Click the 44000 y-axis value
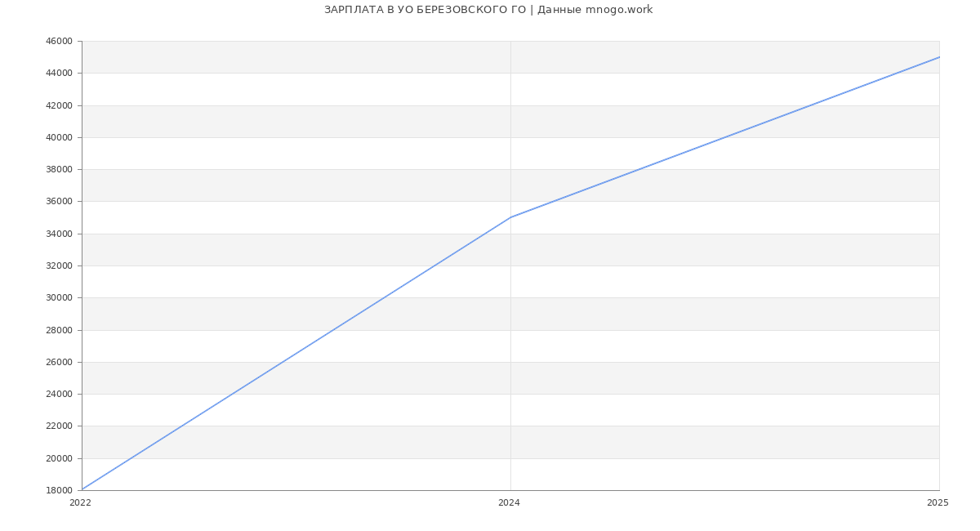 [59, 74]
